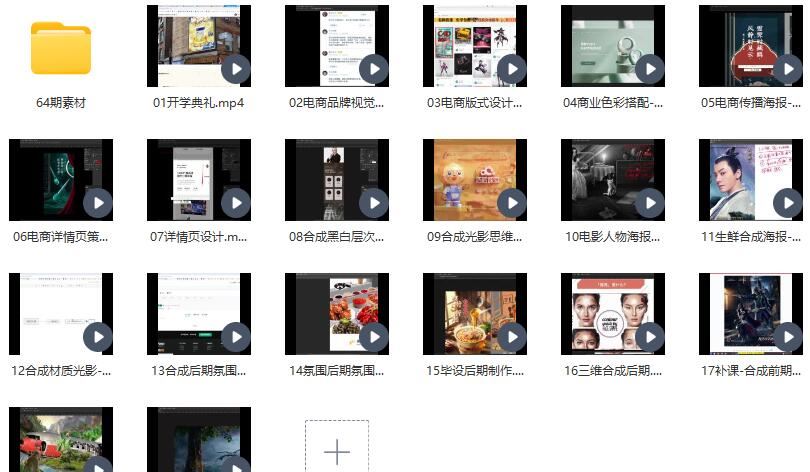
Task: Click the file name 02电商品牌视觉...
Action: (336, 103)
